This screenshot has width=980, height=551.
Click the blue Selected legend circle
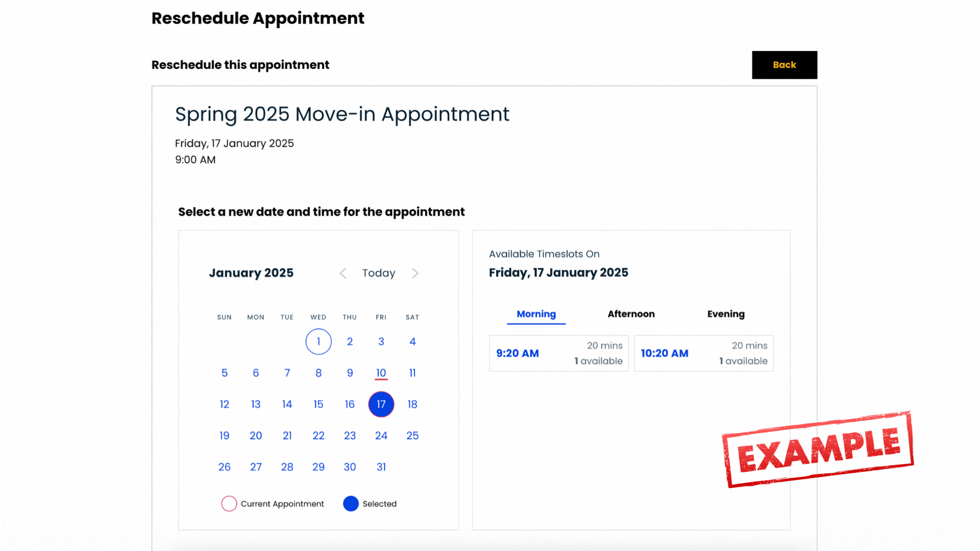(x=351, y=504)
